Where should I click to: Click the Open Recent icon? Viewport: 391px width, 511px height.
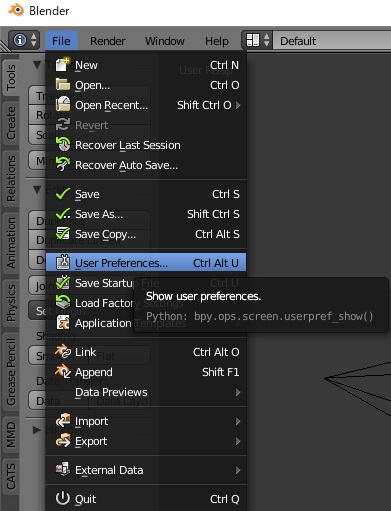(x=63, y=105)
